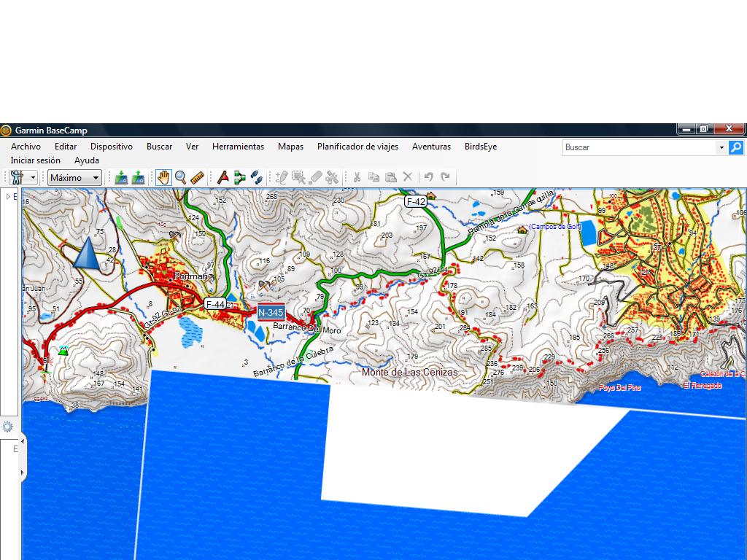Click the eraser tool

(x=315, y=178)
